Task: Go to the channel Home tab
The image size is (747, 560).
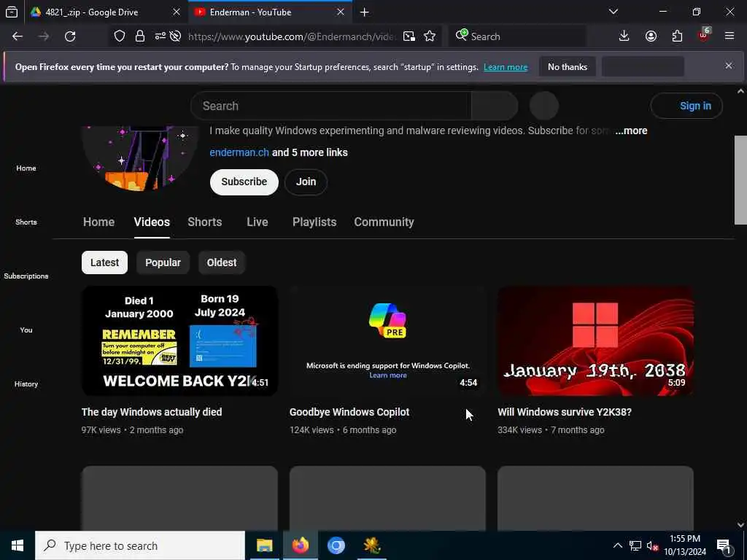Action: (98, 222)
